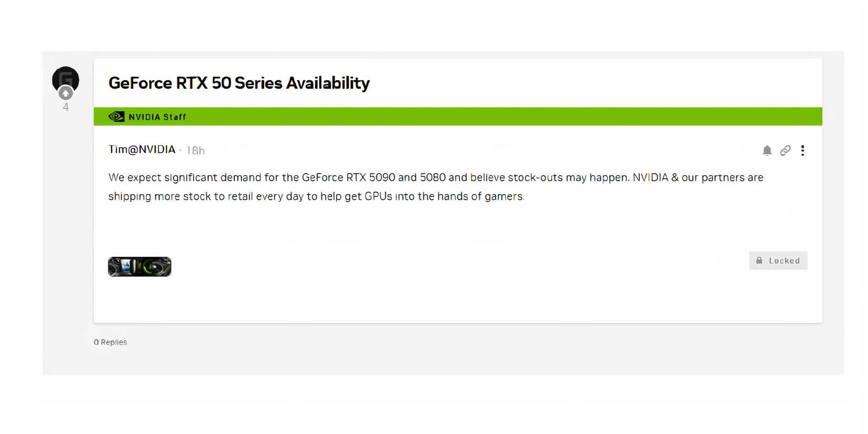868x434 pixels.
Task: Open the 0 Replies section
Action: coord(110,342)
